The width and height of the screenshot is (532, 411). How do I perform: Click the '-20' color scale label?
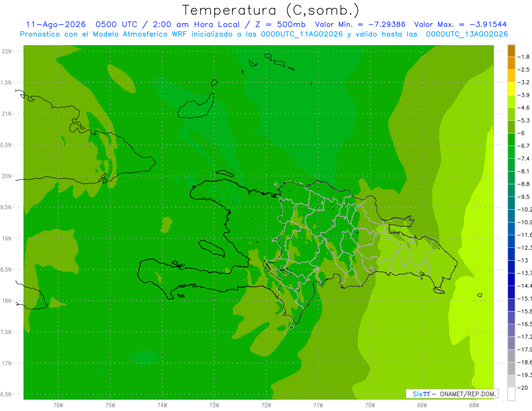pyautogui.click(x=522, y=388)
